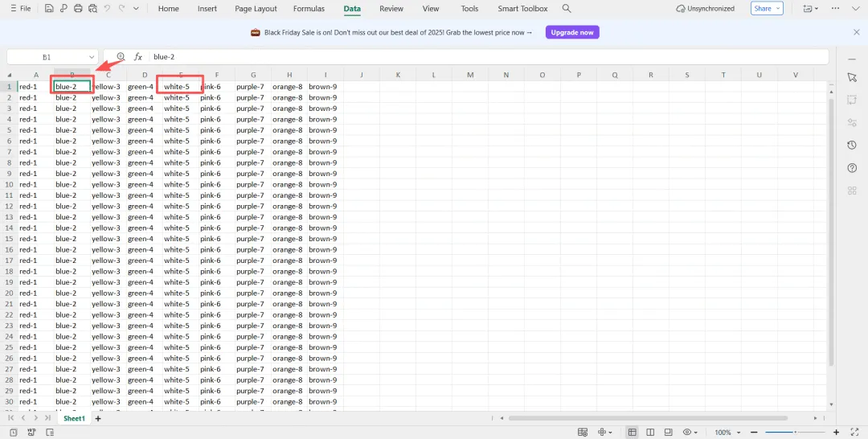Screen dimensions: 868x439
Task: Switch to Page Break view icon
Action: coord(650,433)
